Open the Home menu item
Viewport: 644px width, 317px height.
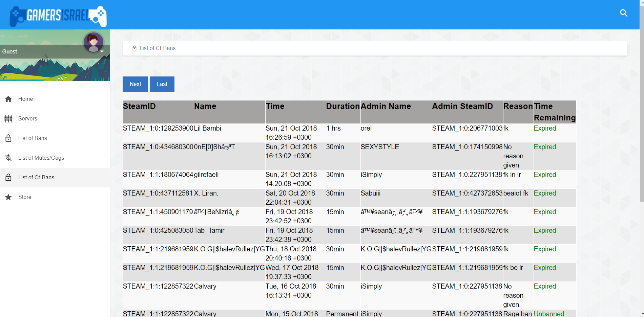pyautogui.click(x=25, y=99)
